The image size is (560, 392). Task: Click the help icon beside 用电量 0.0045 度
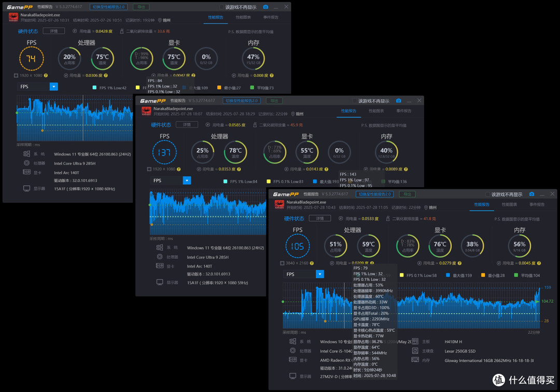point(539,263)
